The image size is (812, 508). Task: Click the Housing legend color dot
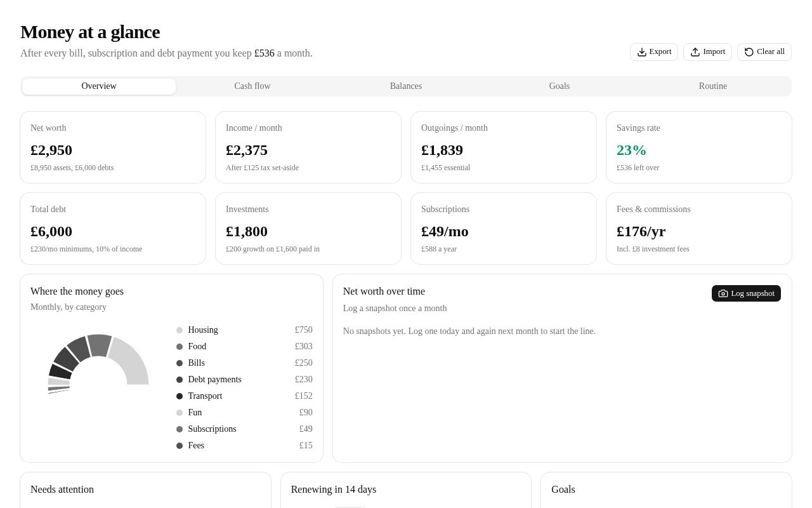(x=180, y=330)
